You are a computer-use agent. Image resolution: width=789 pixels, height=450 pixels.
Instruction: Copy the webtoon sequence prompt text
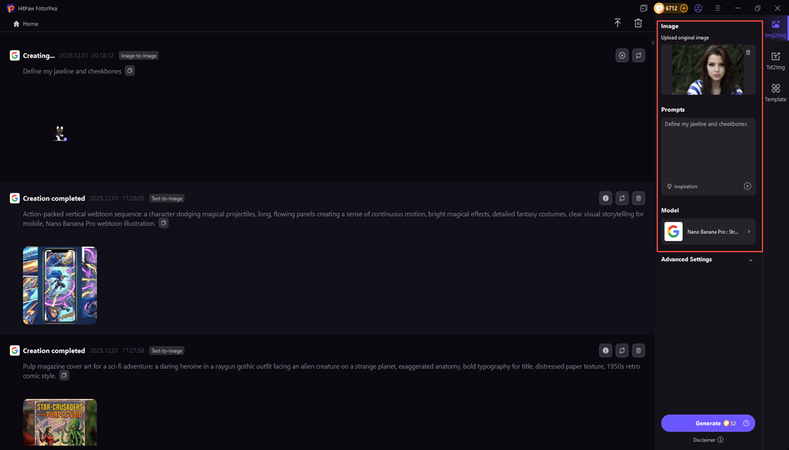click(x=164, y=223)
